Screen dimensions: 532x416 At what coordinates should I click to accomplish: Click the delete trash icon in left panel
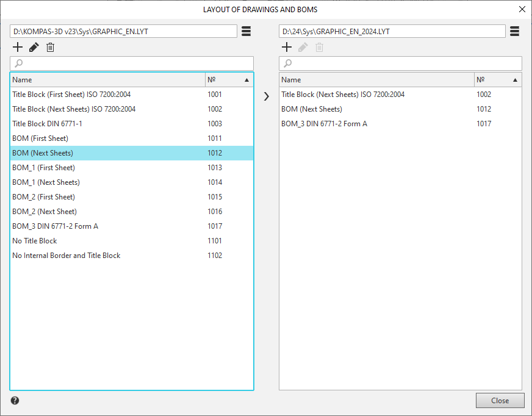(51, 48)
